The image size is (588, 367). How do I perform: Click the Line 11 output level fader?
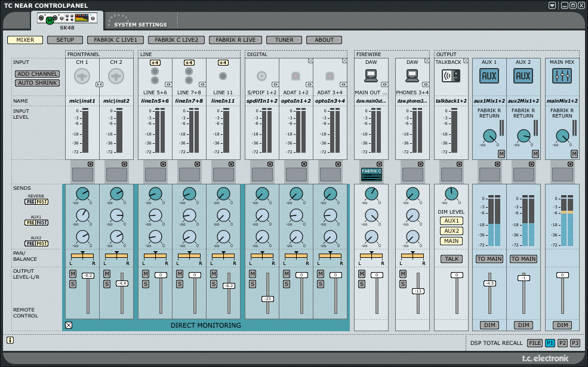[x=229, y=286]
